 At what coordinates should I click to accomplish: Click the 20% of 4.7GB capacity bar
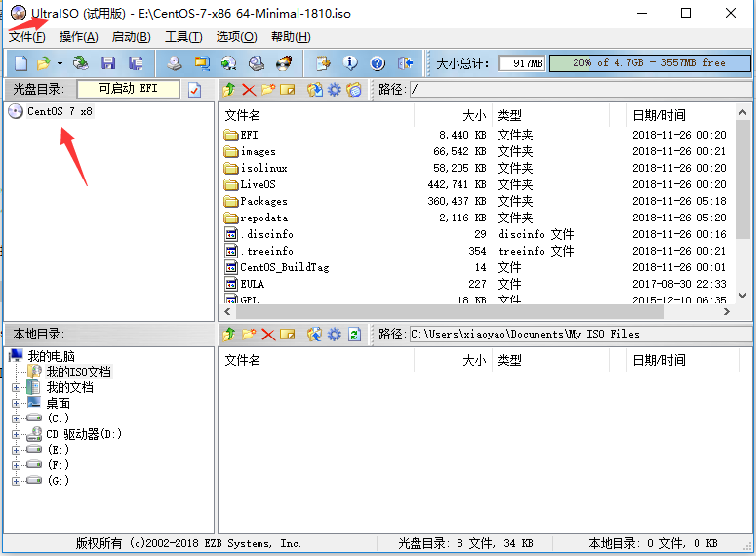650,63
